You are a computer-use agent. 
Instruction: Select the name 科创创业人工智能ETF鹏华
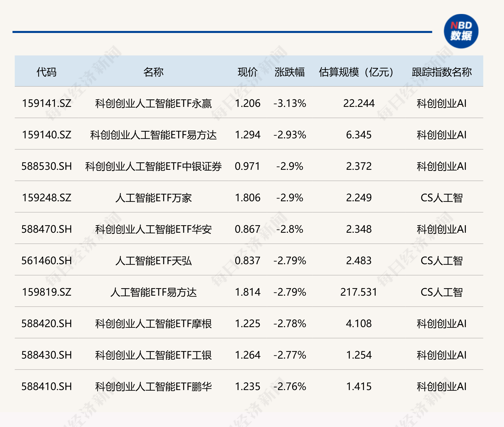pyautogui.click(x=153, y=387)
